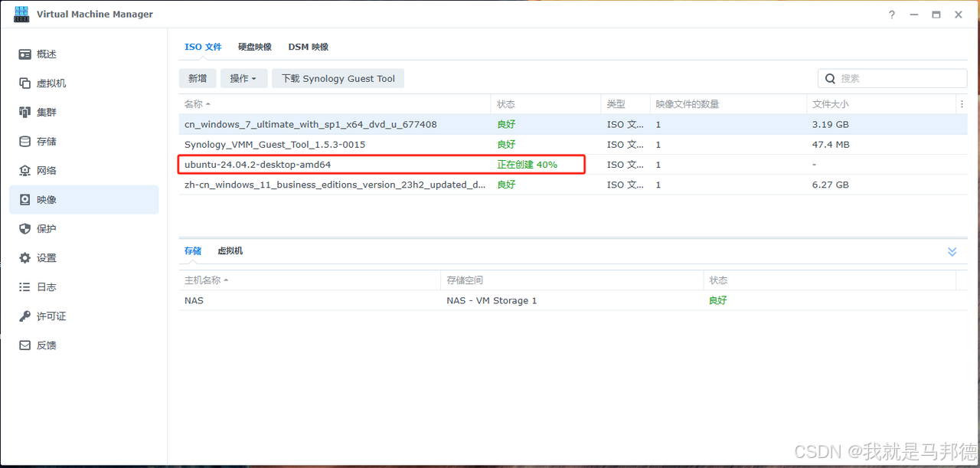Open the 集群 cluster section

click(84, 113)
